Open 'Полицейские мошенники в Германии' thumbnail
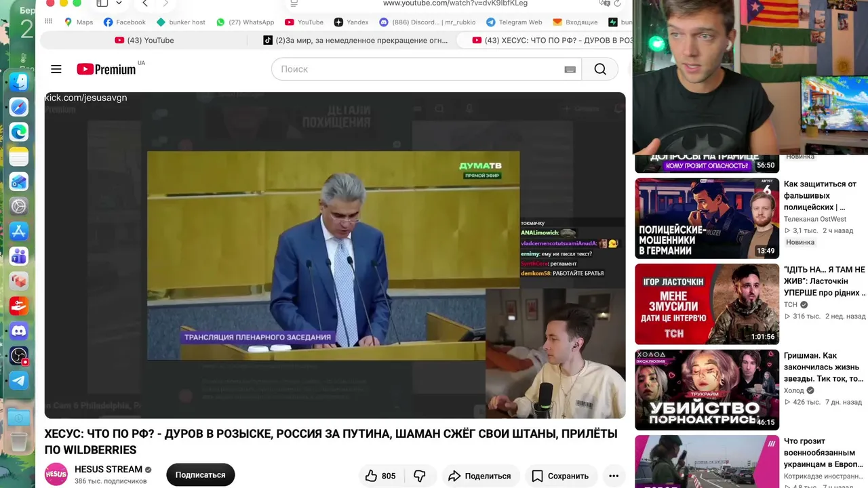The image size is (868, 488). coord(707,218)
